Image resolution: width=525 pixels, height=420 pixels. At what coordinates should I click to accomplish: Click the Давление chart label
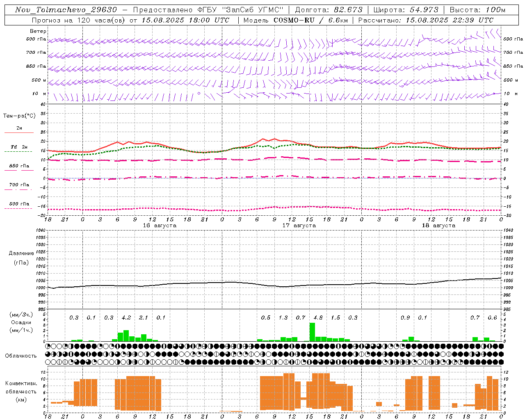[x=21, y=253]
